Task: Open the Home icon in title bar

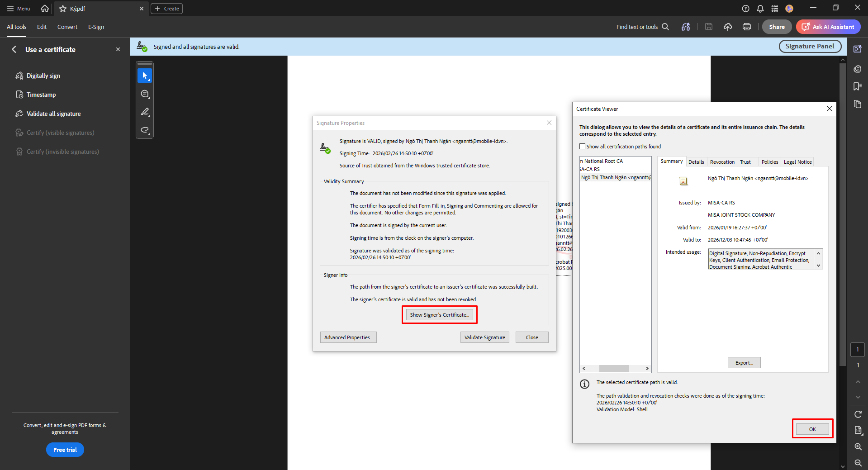Action: pyautogui.click(x=45, y=9)
